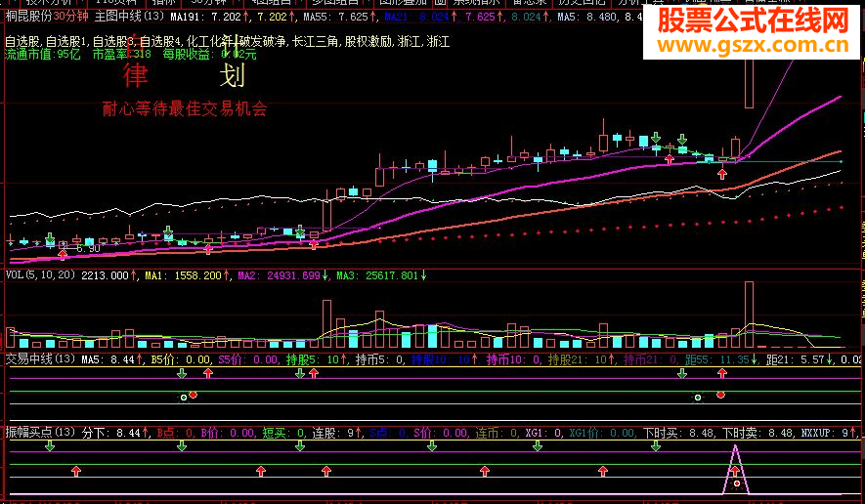The image size is (865, 504).
Task: Click the 每股收益 earnings text
Action: pos(209,54)
